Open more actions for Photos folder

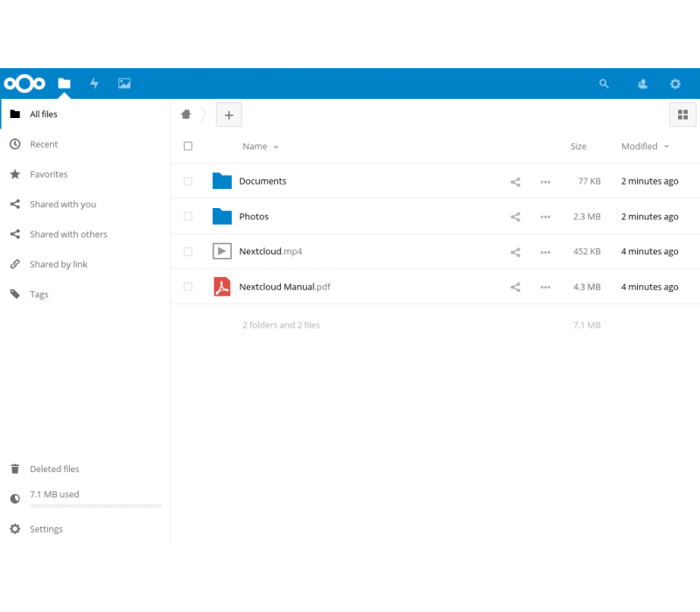click(545, 217)
